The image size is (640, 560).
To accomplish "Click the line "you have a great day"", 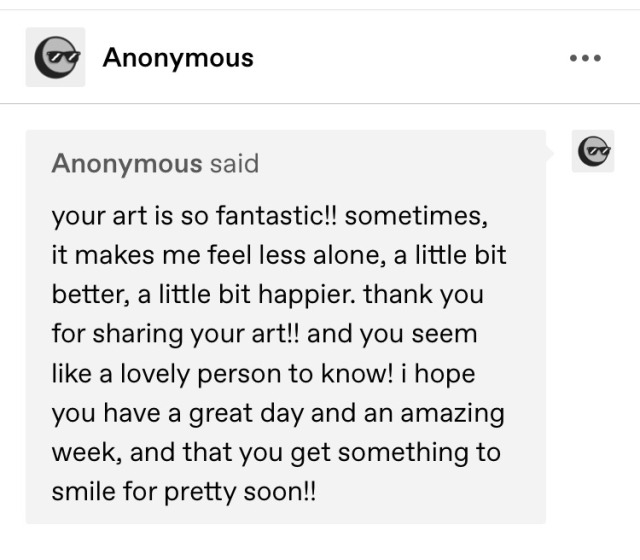I will 278,413.
